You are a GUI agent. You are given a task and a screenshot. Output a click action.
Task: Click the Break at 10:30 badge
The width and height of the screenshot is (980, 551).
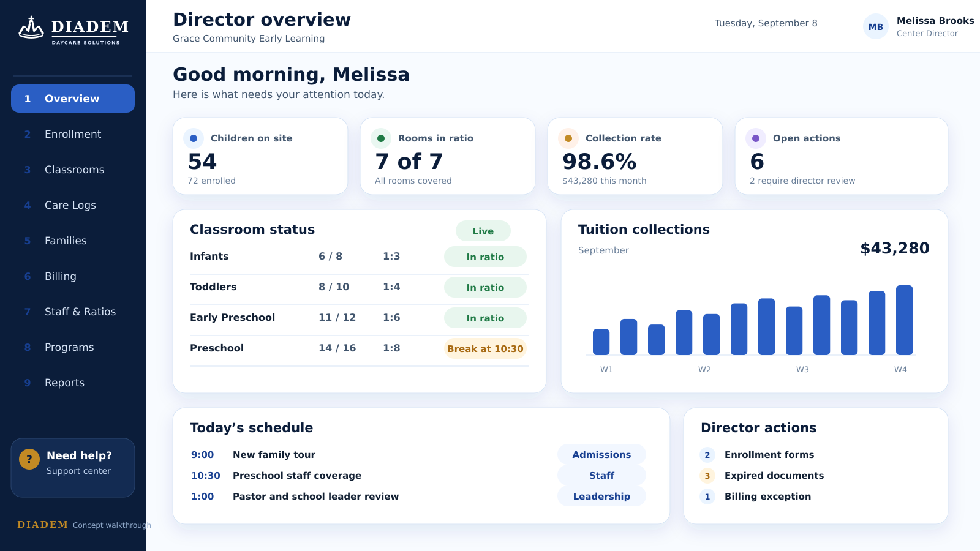point(485,348)
